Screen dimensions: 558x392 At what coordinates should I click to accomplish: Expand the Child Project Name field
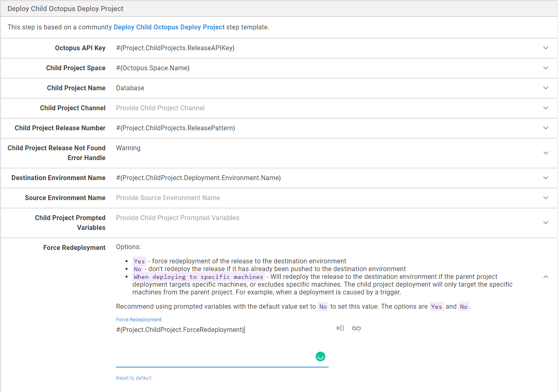pyautogui.click(x=546, y=88)
